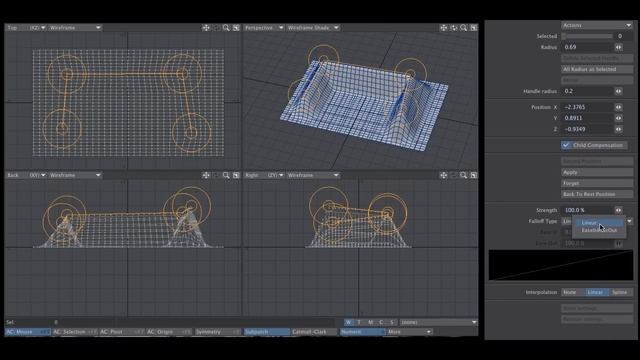Click zoom magnifier in Right viewport header
Screen dimensions: 640x360
[x=464, y=175]
